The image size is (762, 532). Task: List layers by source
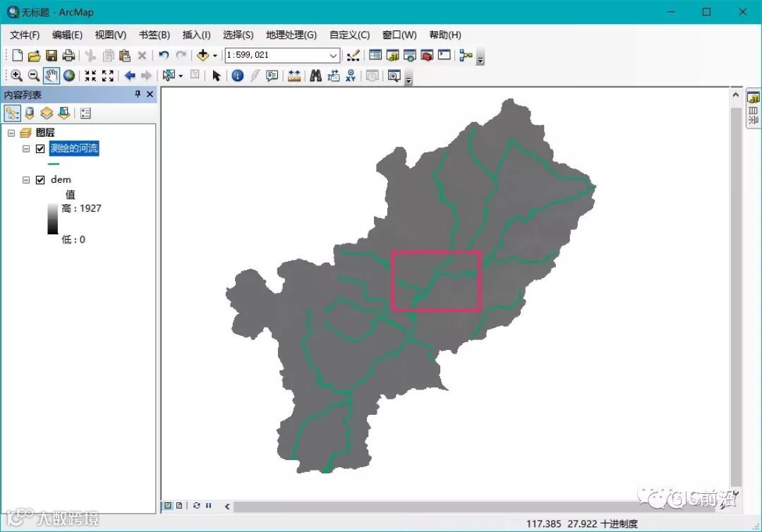tap(30, 113)
